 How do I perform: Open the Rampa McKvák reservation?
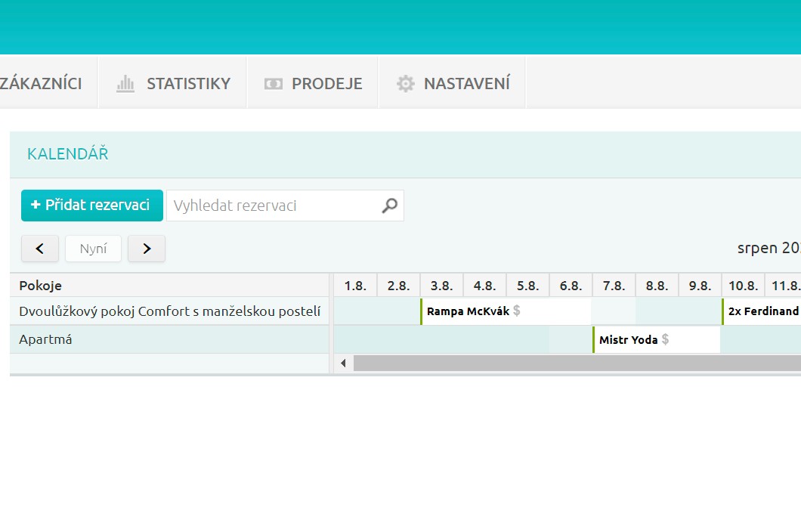pyautogui.click(x=469, y=311)
